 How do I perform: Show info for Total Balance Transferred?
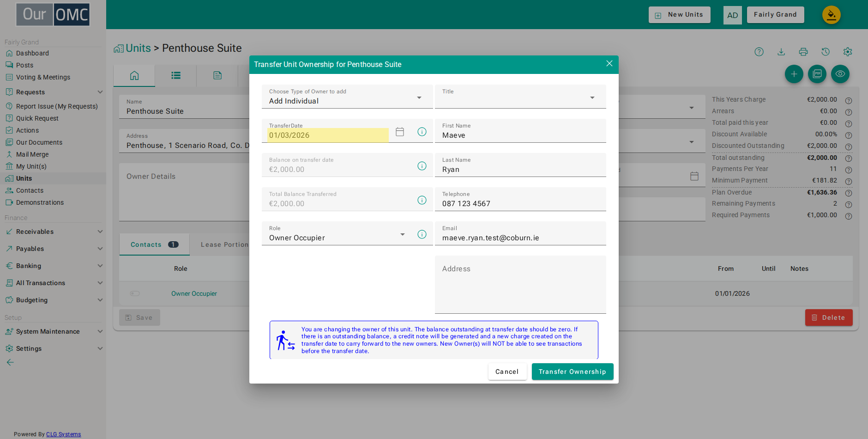[x=422, y=200]
